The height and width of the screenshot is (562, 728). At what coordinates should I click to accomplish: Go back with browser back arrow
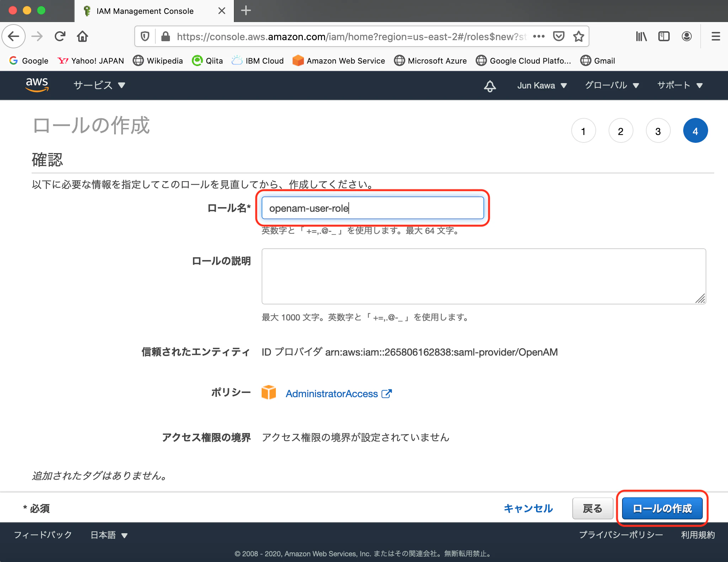[14, 36]
